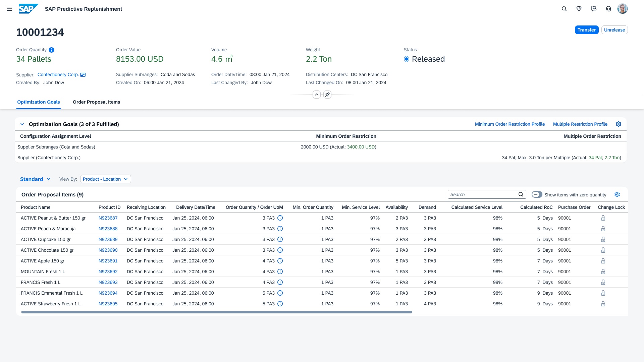Image resolution: width=644 pixels, height=362 pixels.
Task: Open Order Proposal Items table settings gear
Action: click(x=617, y=194)
